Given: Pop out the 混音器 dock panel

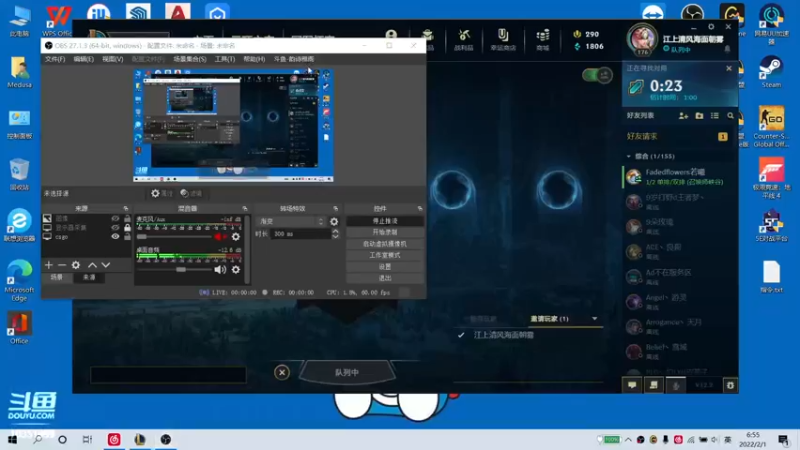Looking at the screenshot, I should coord(245,209).
